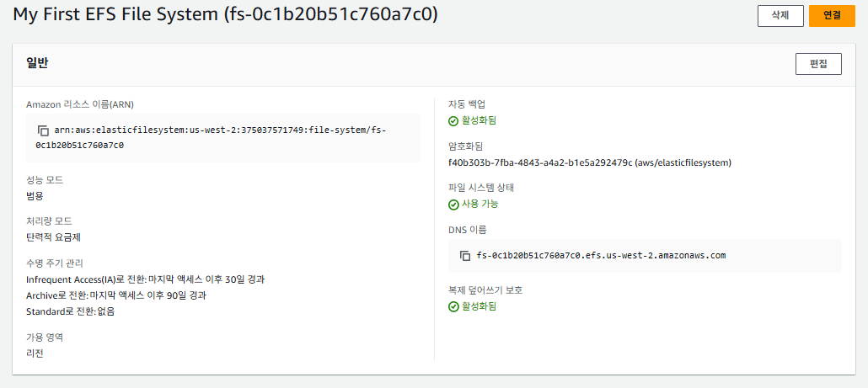Open 편집 for the 일반 section
This screenshot has width=868, height=388.
[817, 64]
